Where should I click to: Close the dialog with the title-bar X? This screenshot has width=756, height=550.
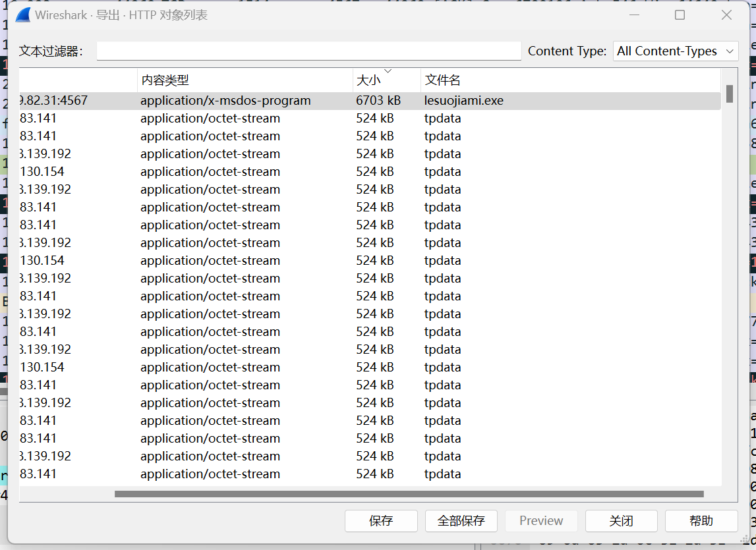click(726, 15)
